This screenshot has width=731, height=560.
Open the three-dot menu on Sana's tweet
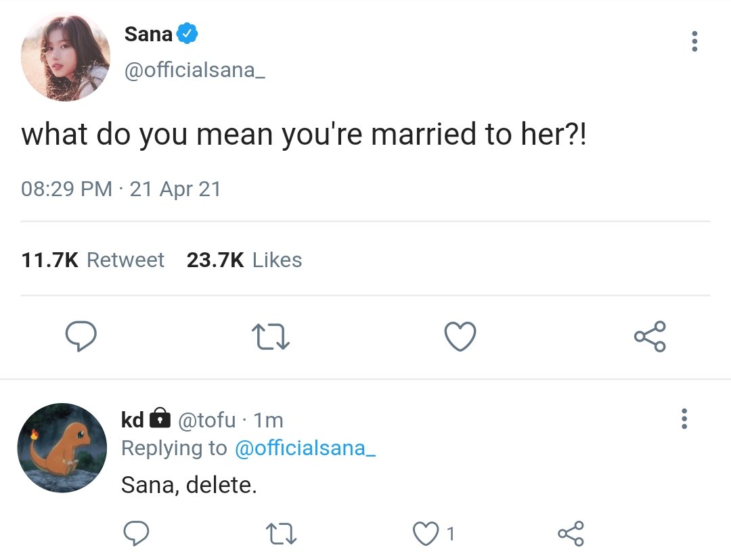(x=694, y=41)
